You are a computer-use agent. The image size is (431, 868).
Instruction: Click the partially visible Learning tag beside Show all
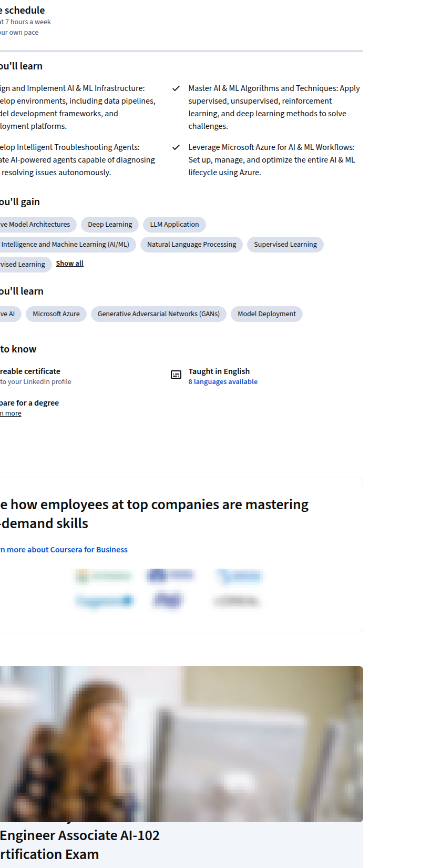click(x=25, y=265)
